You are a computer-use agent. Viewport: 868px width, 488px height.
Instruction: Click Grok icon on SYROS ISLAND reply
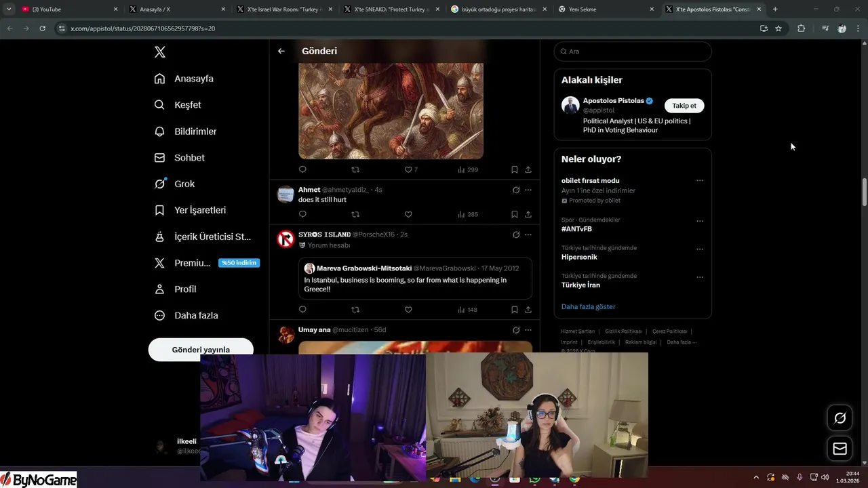point(516,235)
